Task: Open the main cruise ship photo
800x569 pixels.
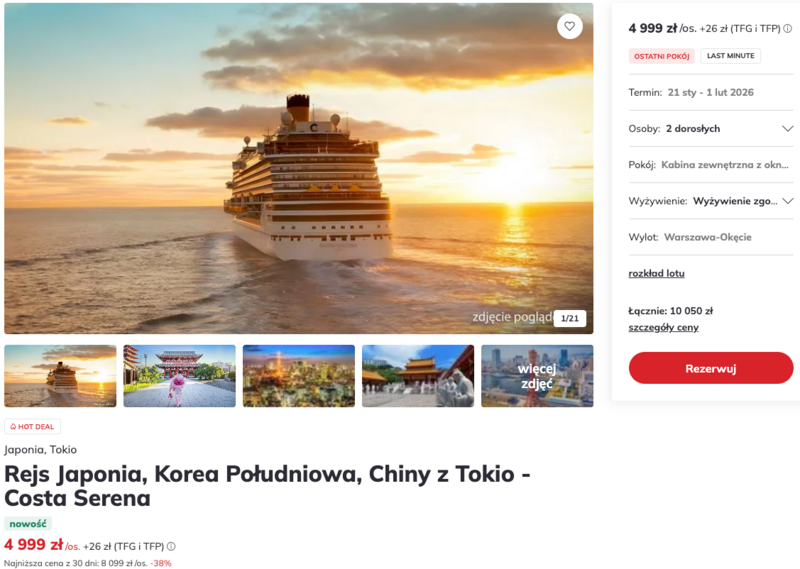Action: (x=298, y=168)
